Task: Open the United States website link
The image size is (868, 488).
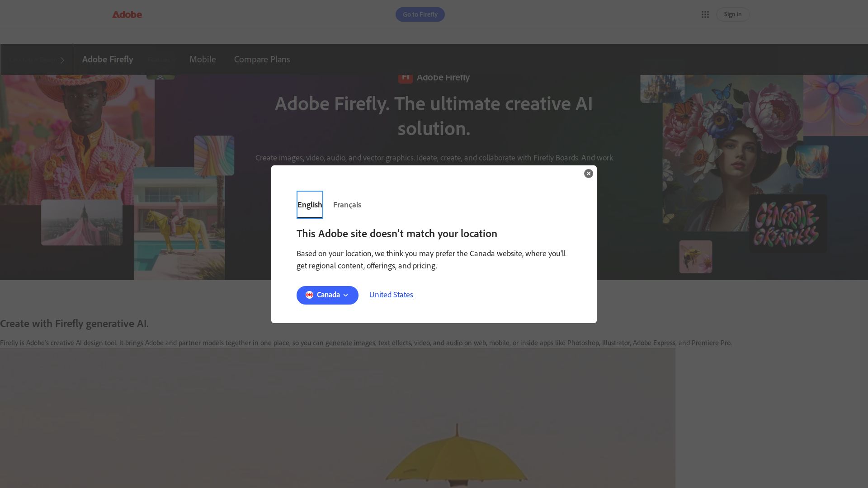Action: tap(391, 295)
